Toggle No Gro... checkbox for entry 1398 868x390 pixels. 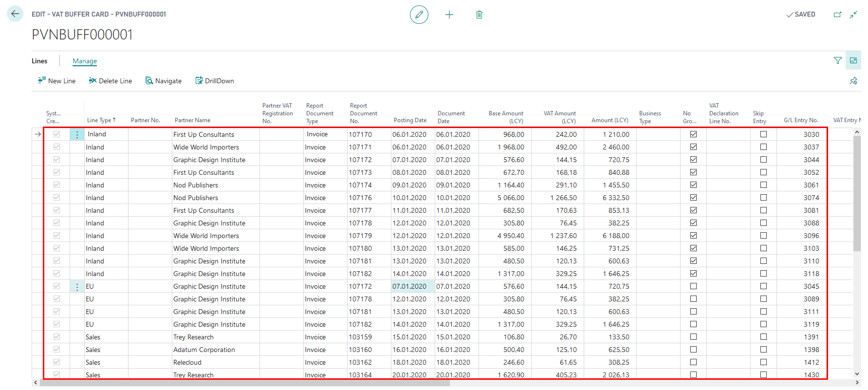(693, 350)
